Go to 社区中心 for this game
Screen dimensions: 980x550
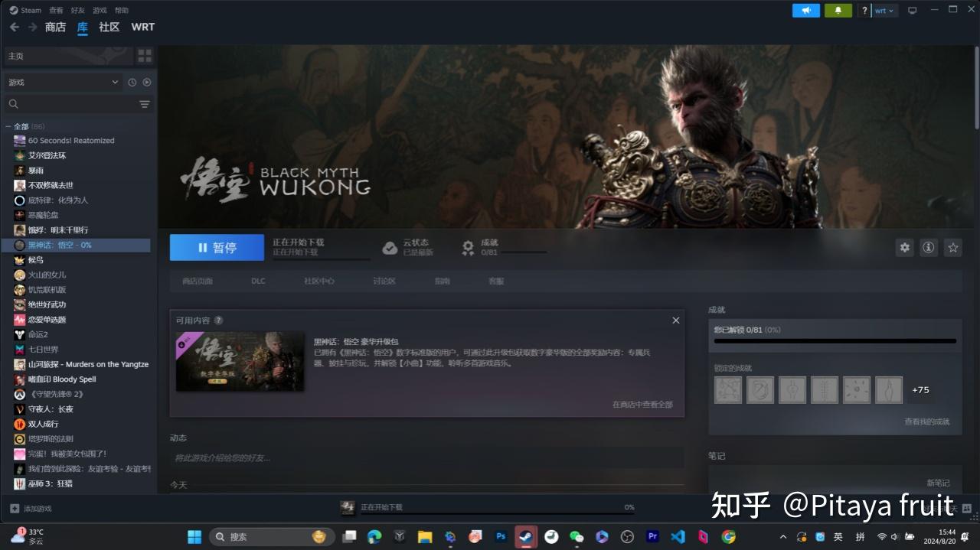pos(318,281)
